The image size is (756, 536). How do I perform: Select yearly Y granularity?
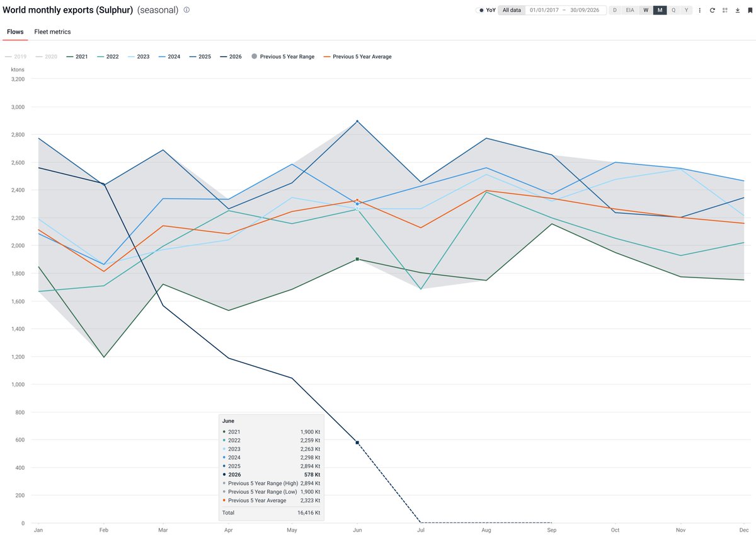coord(686,10)
